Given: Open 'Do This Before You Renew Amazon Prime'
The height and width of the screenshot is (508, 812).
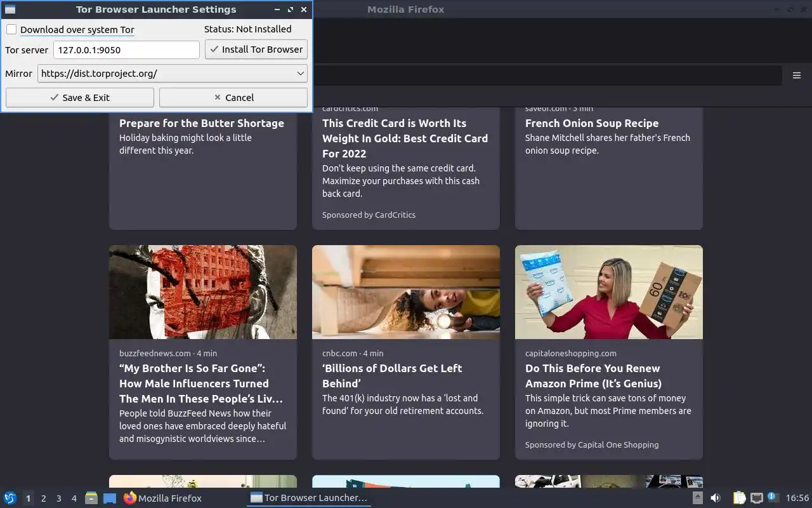Looking at the screenshot, I should point(593,376).
